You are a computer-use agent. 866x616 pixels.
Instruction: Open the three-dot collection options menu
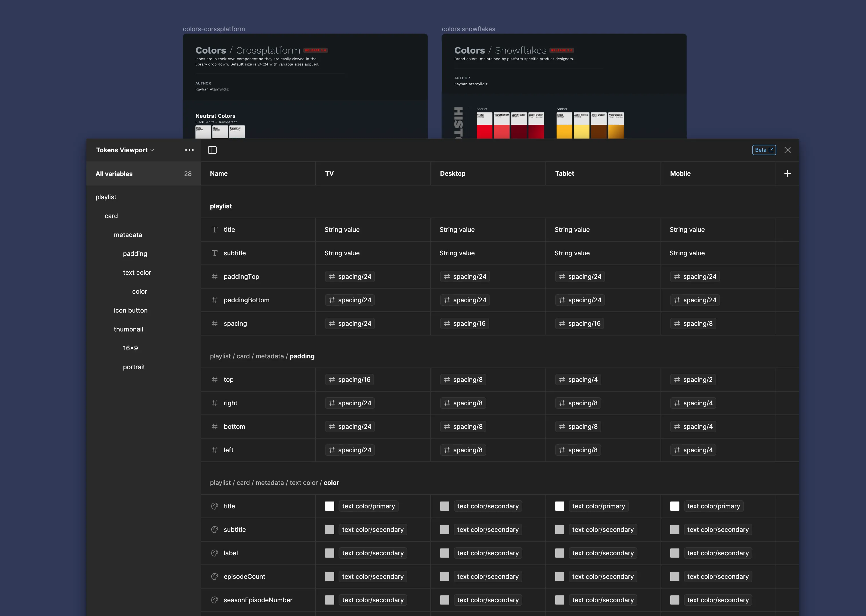[x=189, y=150]
